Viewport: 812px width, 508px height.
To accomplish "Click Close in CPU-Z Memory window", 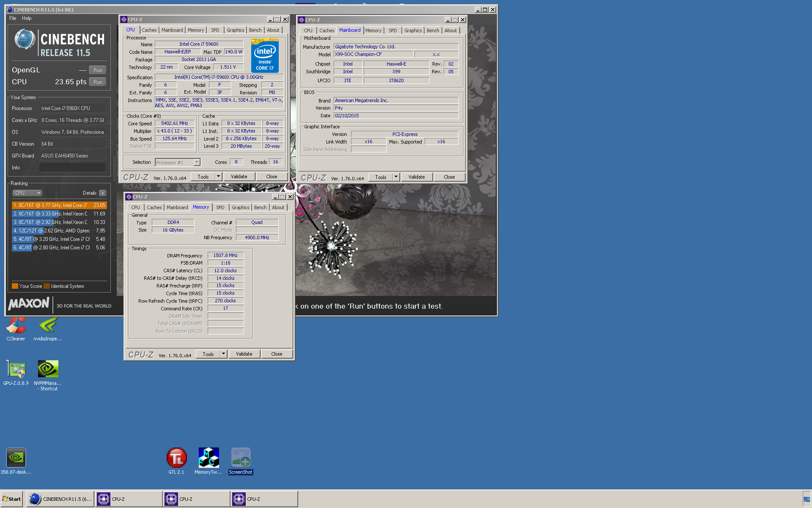I will point(277,354).
